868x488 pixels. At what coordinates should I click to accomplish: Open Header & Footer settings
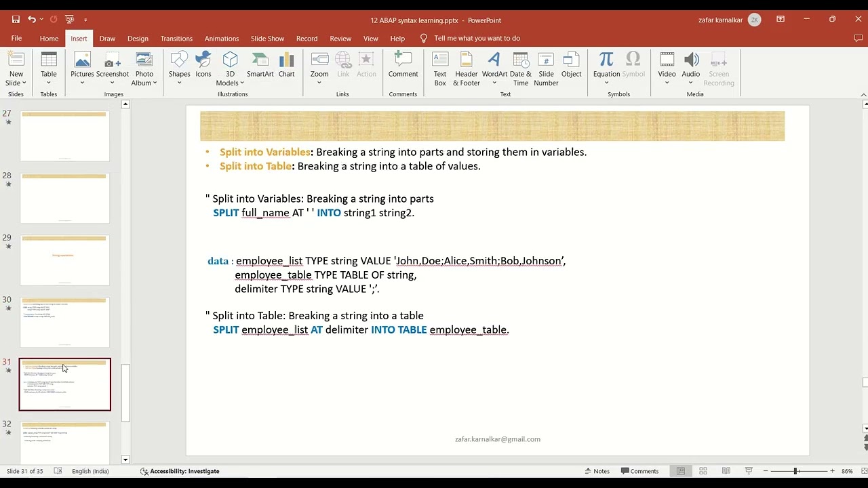(467, 69)
